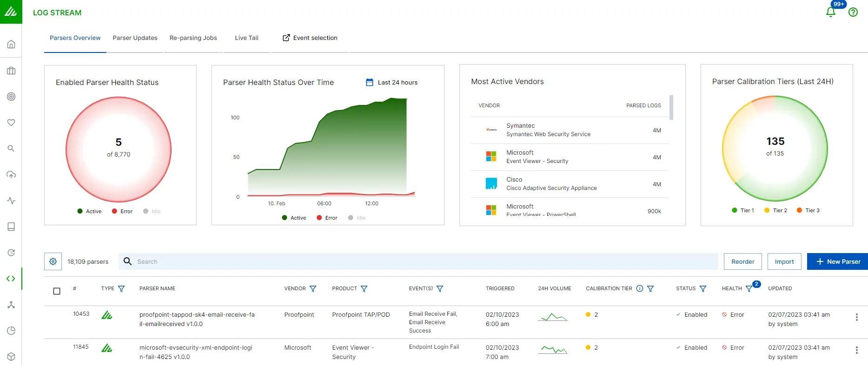
Task: Toggle Error series in health status over time chart
Action: [x=327, y=218]
